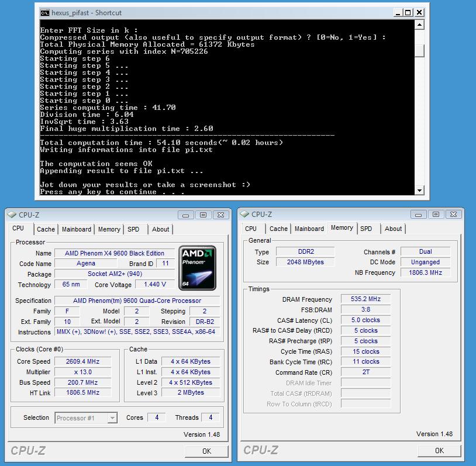Open the About tab in left CPU-Z window
476x466 pixels.
point(161,229)
